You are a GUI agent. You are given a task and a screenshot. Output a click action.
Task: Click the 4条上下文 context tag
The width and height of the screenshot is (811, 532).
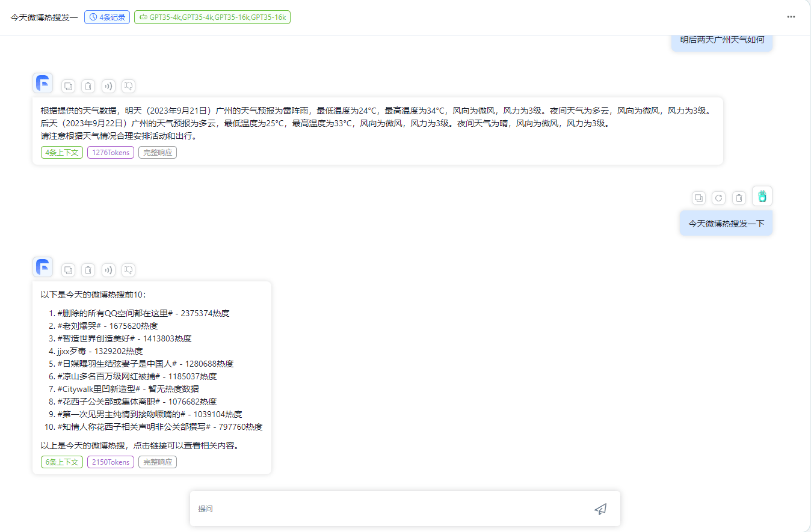(x=62, y=152)
